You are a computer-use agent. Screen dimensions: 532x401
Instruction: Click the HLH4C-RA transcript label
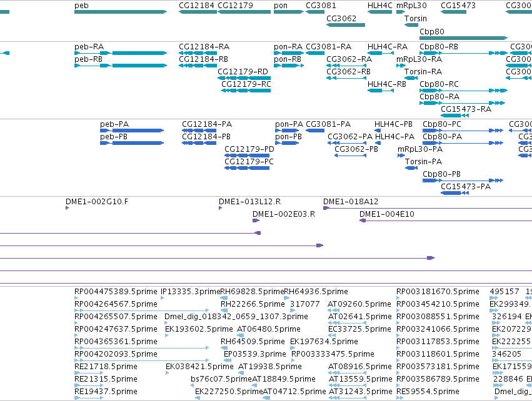coord(388,47)
